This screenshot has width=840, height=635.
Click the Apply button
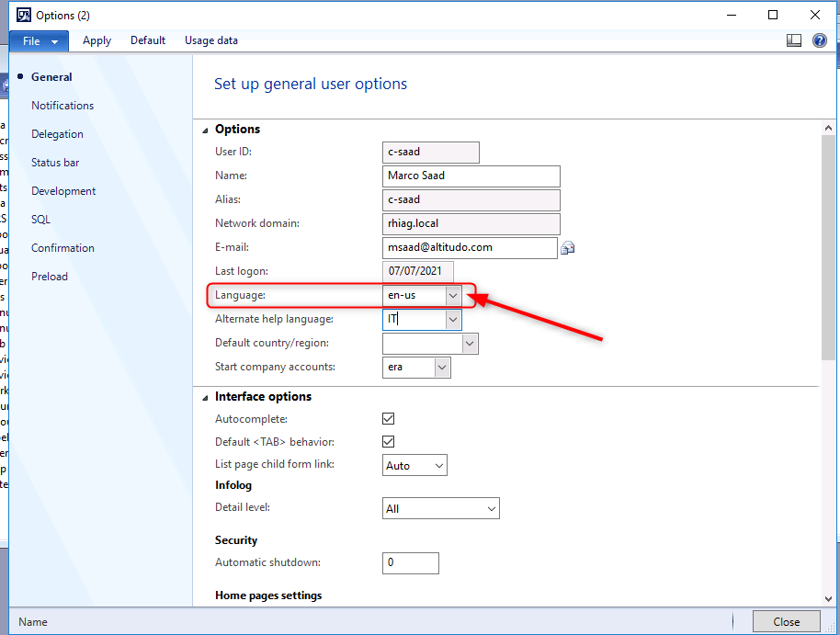(x=96, y=40)
